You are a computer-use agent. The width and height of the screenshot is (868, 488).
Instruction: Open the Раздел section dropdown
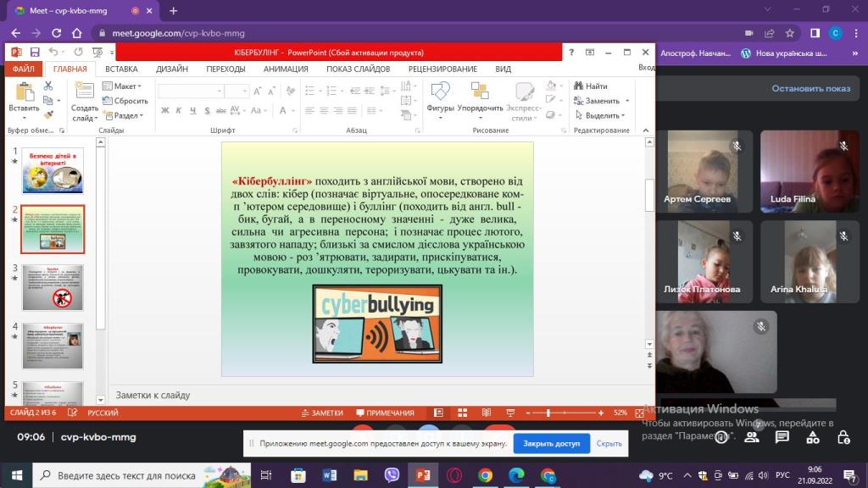tap(124, 115)
